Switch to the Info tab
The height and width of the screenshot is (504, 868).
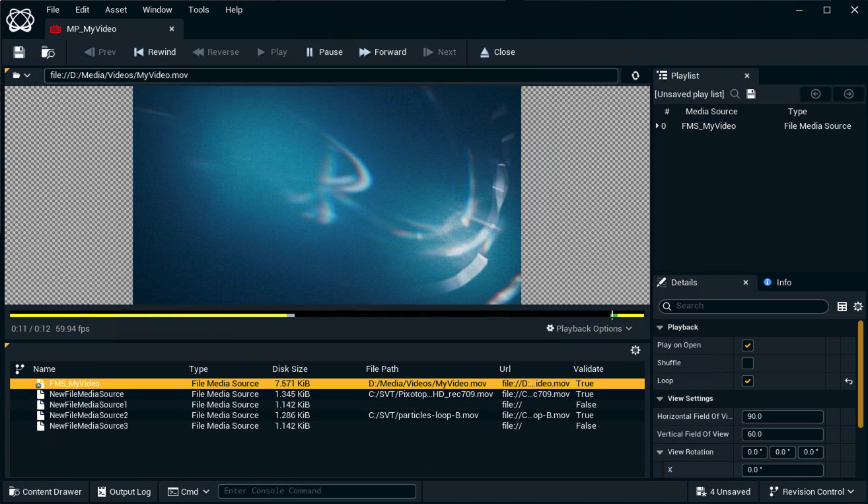click(778, 283)
